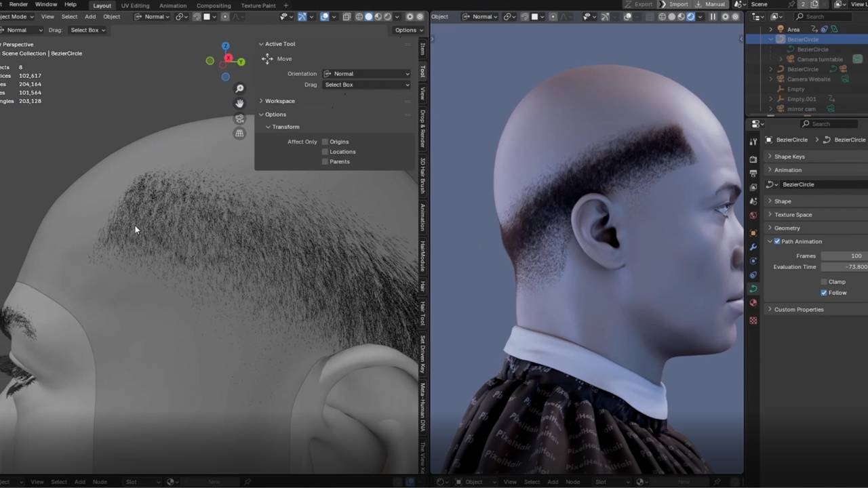868x488 pixels.
Task: Open Add menu in left viewport header
Action: 90,16
